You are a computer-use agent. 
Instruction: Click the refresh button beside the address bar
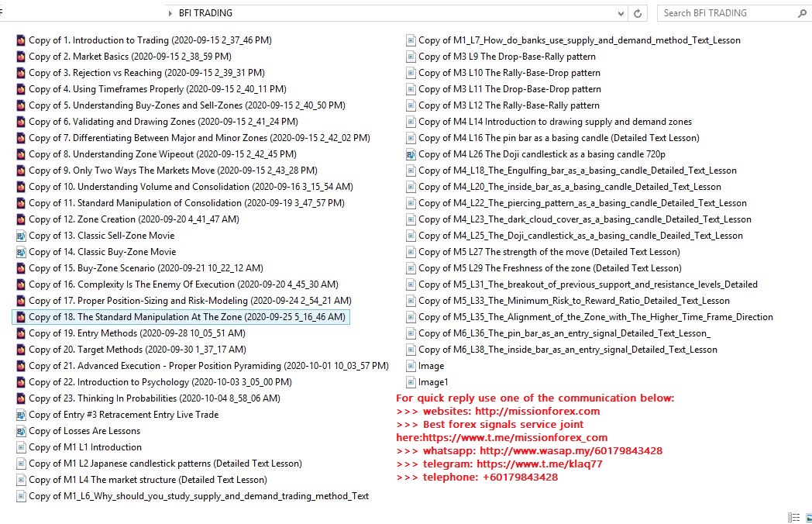tap(638, 13)
